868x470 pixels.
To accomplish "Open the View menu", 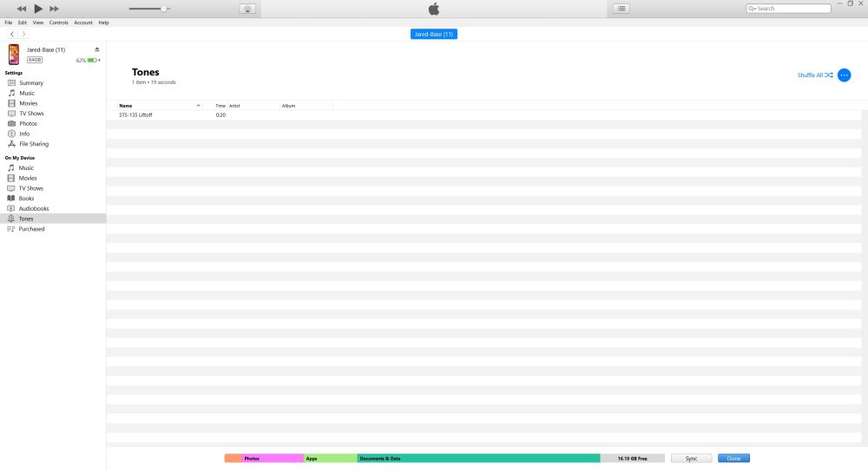I will point(37,23).
